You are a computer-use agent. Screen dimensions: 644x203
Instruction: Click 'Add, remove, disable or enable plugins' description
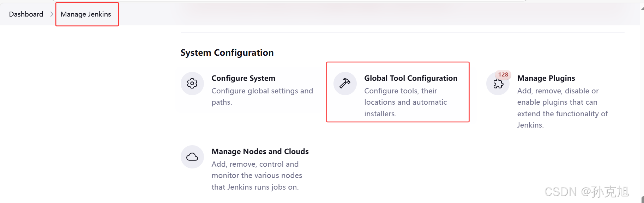[562, 108]
